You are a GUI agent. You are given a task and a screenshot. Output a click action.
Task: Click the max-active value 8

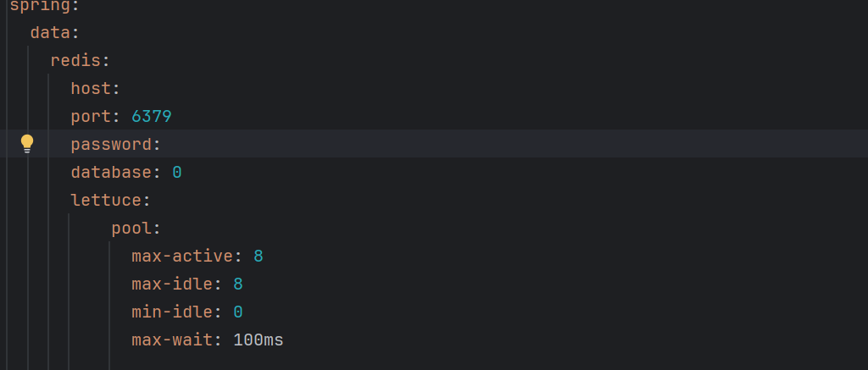(x=259, y=256)
